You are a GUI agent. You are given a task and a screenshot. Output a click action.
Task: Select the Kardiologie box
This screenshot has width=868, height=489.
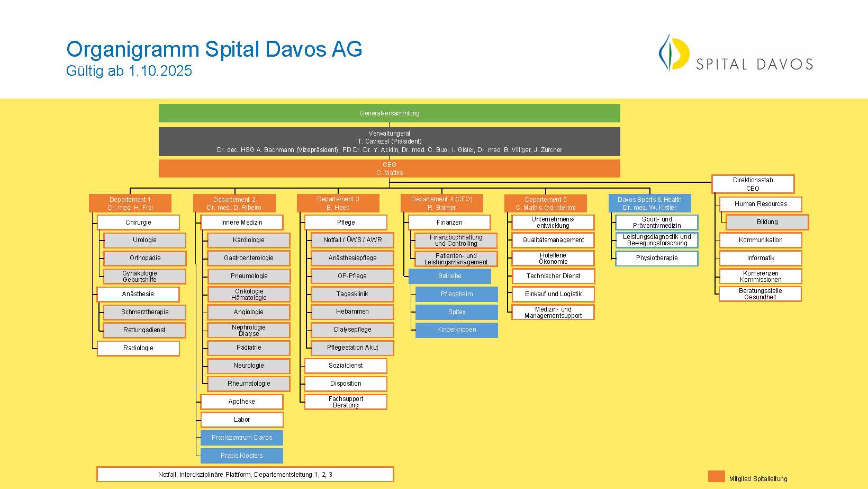[x=249, y=240]
